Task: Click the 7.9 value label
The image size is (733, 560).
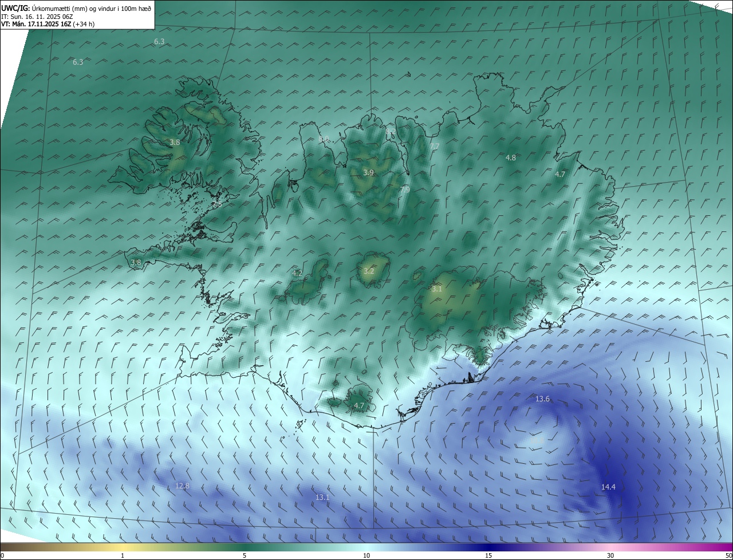Action: [405, 190]
